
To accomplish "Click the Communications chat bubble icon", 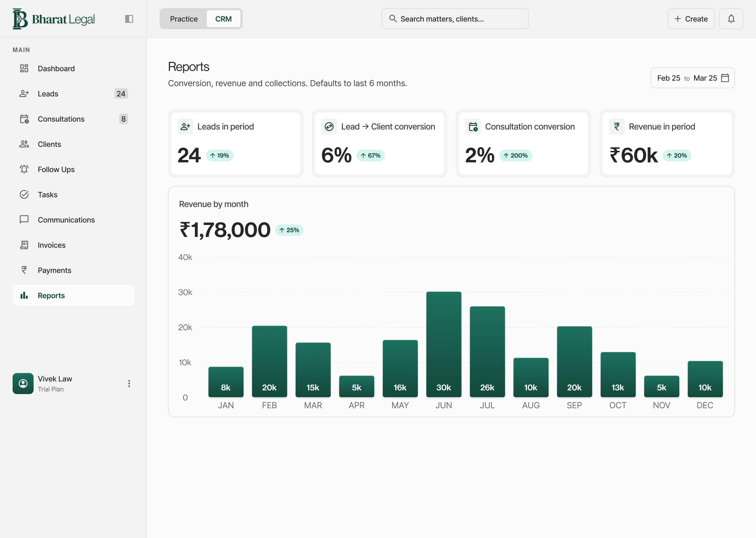I will 24,219.
